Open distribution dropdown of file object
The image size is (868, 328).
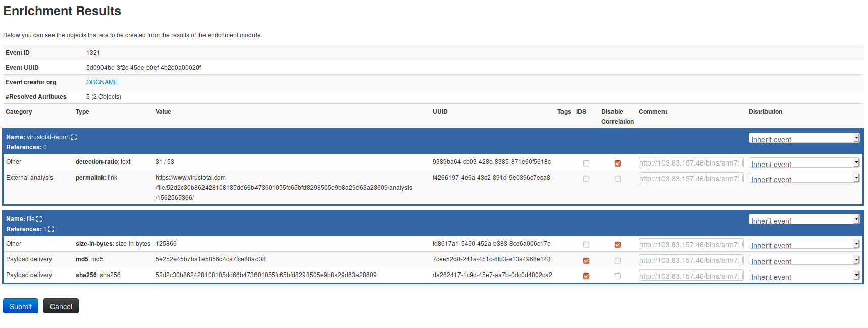[x=804, y=220]
